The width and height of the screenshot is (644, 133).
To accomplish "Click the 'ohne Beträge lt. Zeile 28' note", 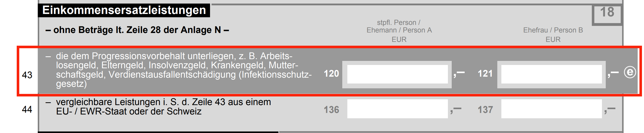I will 137,30.
